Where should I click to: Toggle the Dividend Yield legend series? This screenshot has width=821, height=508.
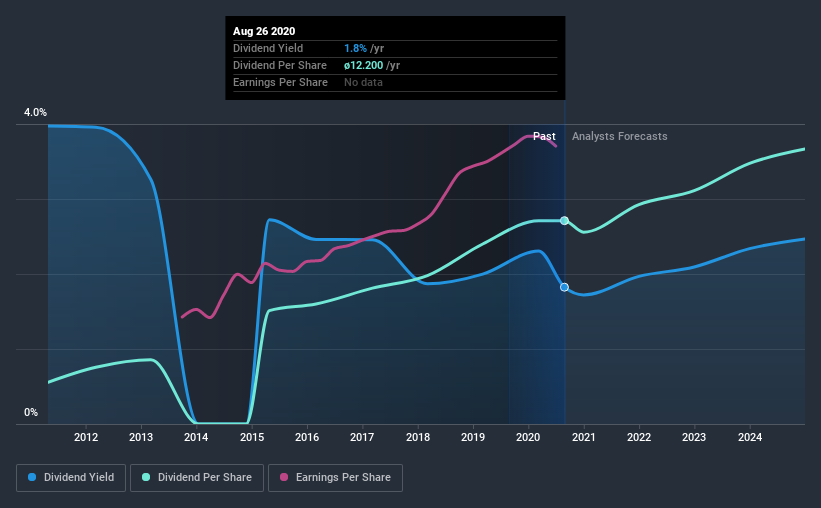71,478
